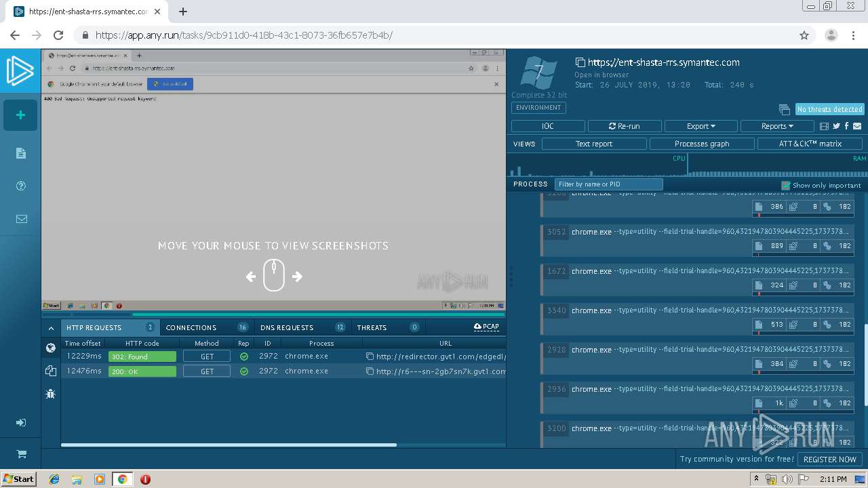Screen dimensions: 868x488
Task: Click the stacked windows icon near threat label
Action: 785,109
